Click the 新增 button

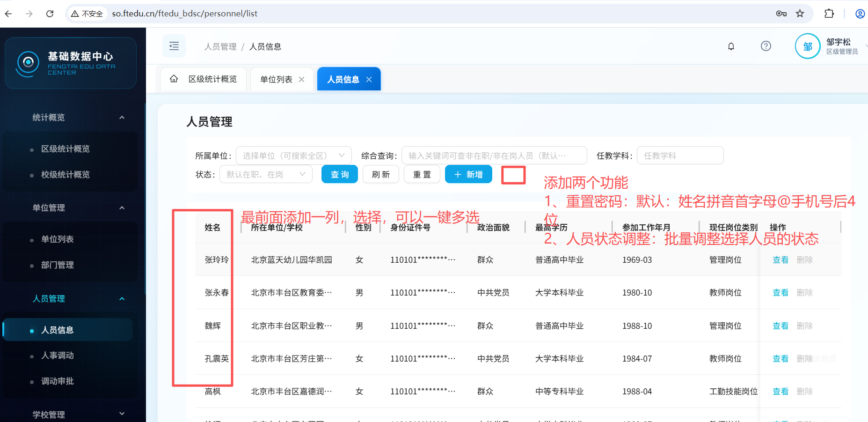pos(468,174)
